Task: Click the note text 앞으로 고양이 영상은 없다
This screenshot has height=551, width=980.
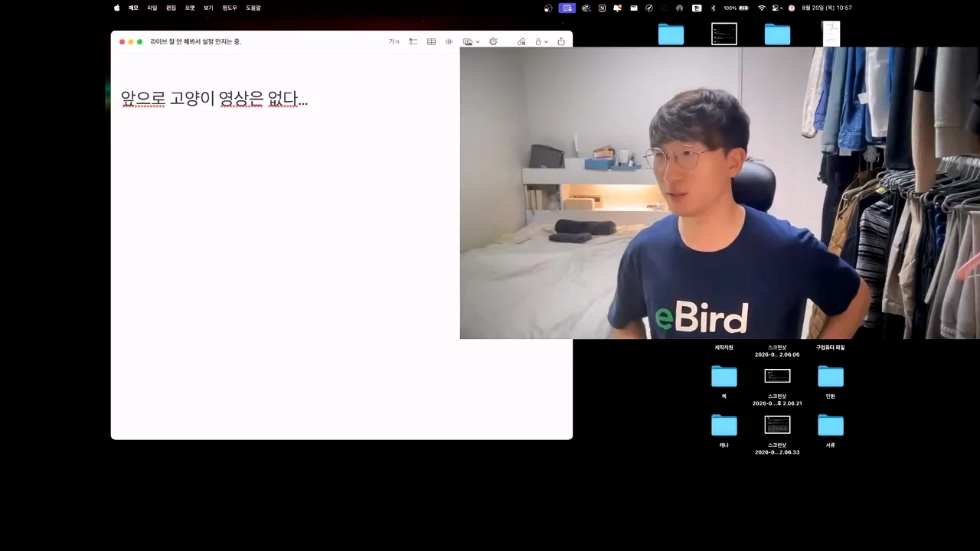Action: (x=214, y=99)
